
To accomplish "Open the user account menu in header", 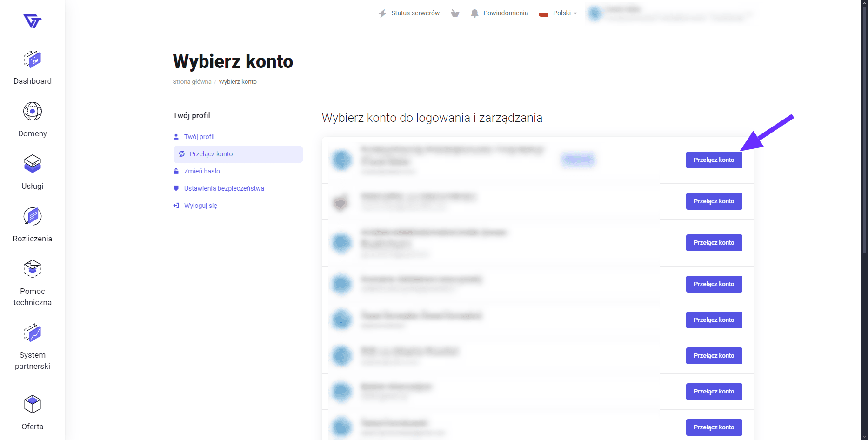I will 670,13.
